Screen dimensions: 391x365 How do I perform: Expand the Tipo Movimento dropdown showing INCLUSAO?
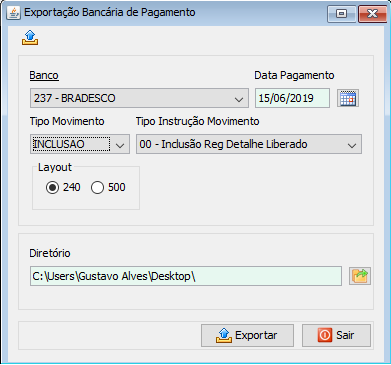click(x=80, y=144)
